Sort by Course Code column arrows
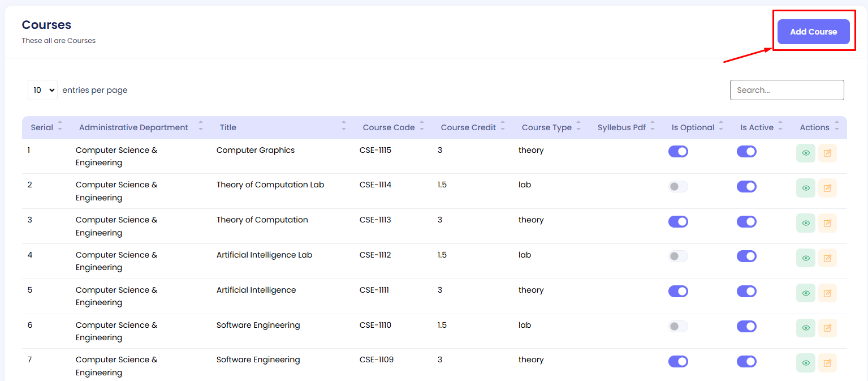Viewport: 868px width, 381px height. click(x=421, y=127)
